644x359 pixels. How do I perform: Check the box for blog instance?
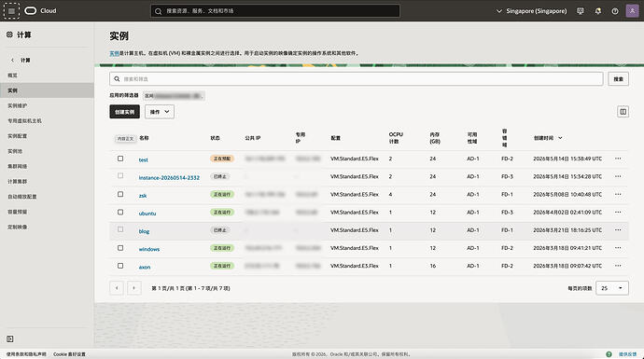click(x=120, y=229)
